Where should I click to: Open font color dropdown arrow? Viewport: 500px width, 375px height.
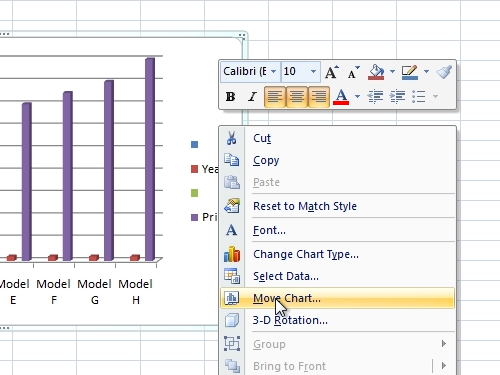[x=357, y=97]
